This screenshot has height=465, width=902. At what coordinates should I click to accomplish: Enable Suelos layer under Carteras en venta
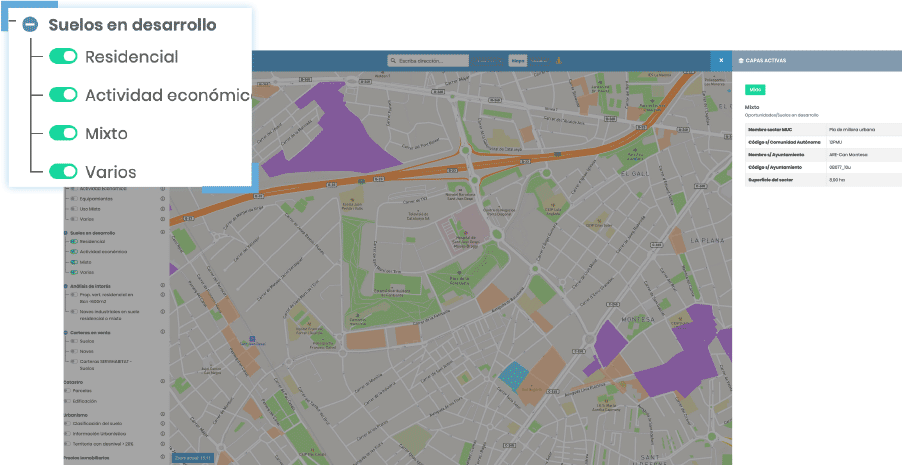pyautogui.click(x=74, y=341)
